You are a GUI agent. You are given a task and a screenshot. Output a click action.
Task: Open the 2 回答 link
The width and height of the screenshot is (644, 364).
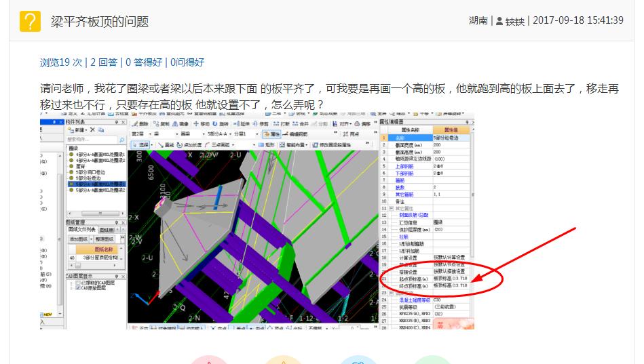coord(104,62)
